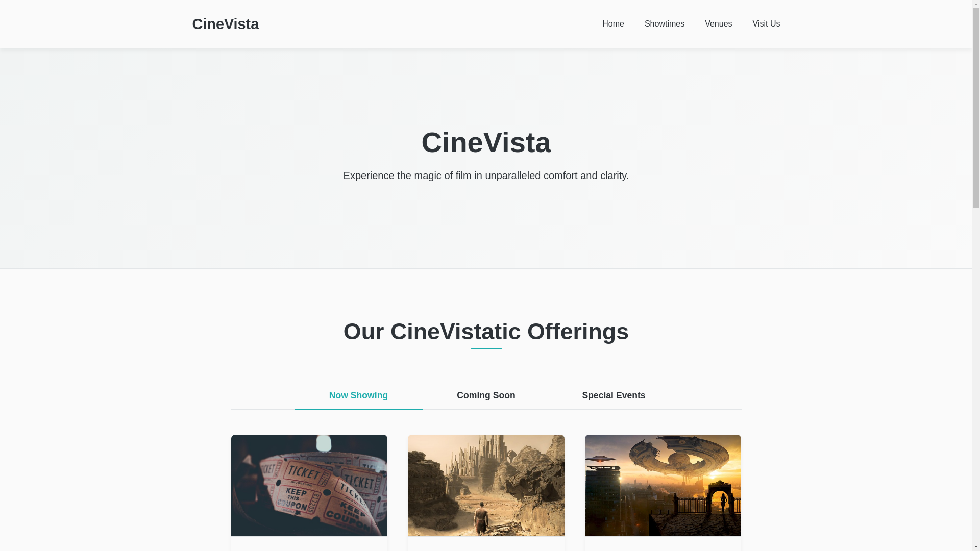Click the third movie card's white area below its poster
The width and height of the screenshot is (980, 551).
coord(663,544)
